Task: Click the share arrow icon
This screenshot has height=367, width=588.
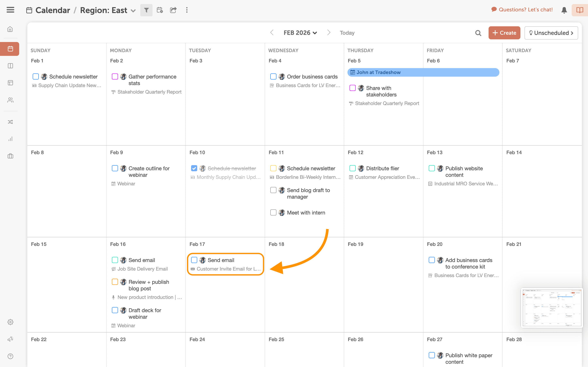Action: [173, 10]
